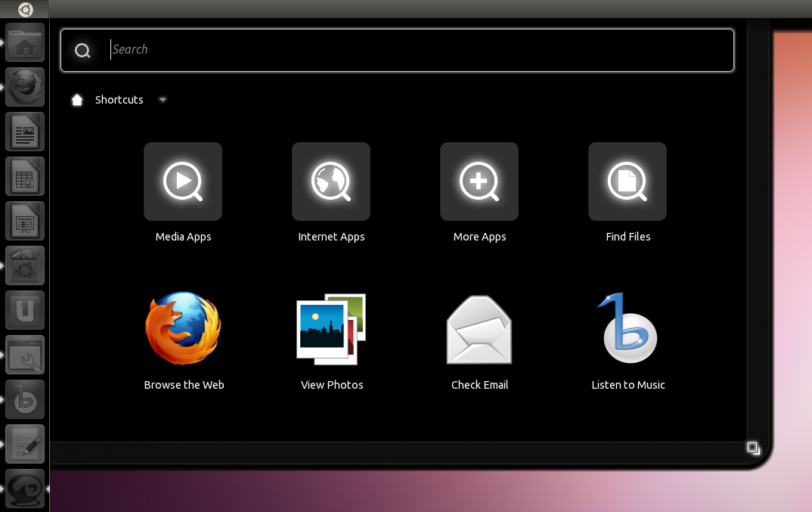Click the Browse the Web label

[184, 385]
